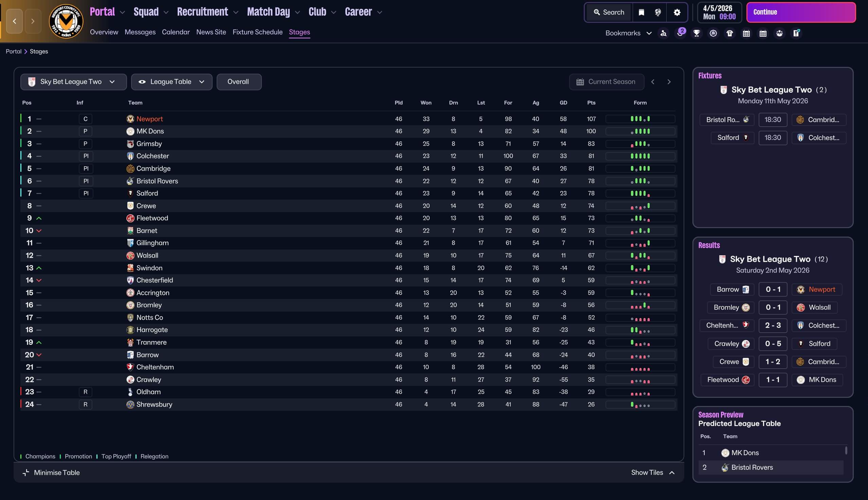868x500 pixels.
Task: Open the settings gear icon
Action: [x=677, y=12]
